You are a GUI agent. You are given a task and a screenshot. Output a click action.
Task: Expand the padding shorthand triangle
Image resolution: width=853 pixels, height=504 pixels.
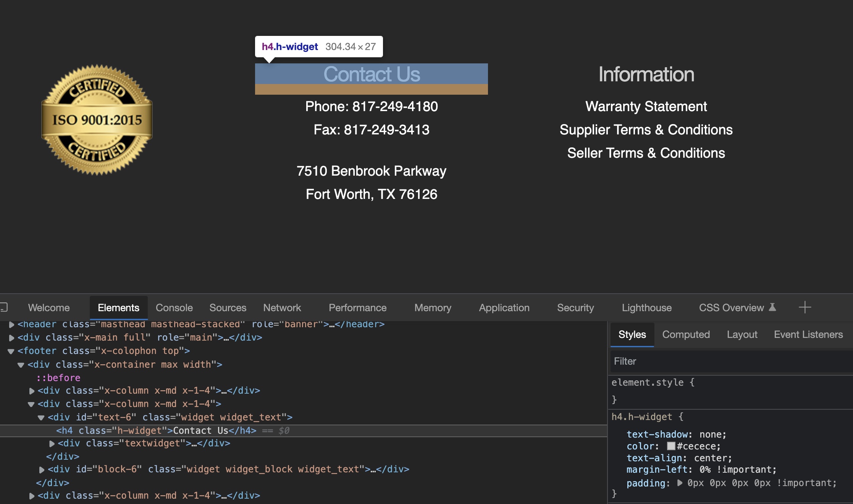pos(680,483)
